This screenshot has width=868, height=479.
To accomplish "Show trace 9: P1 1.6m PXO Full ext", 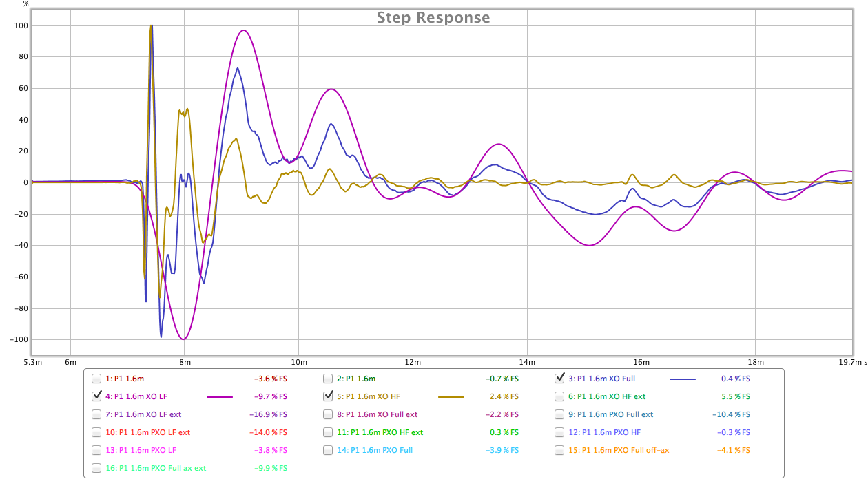I will (559, 414).
